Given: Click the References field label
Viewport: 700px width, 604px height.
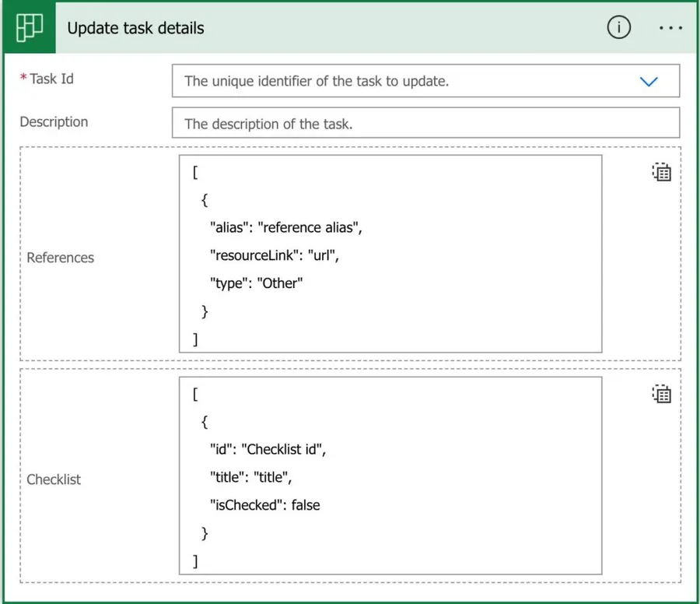Looking at the screenshot, I should pos(60,258).
